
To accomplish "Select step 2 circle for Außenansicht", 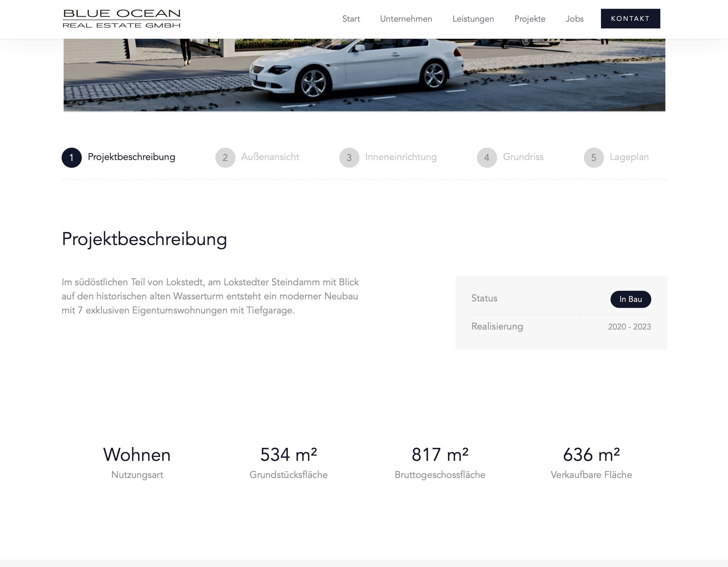I will pos(225,158).
